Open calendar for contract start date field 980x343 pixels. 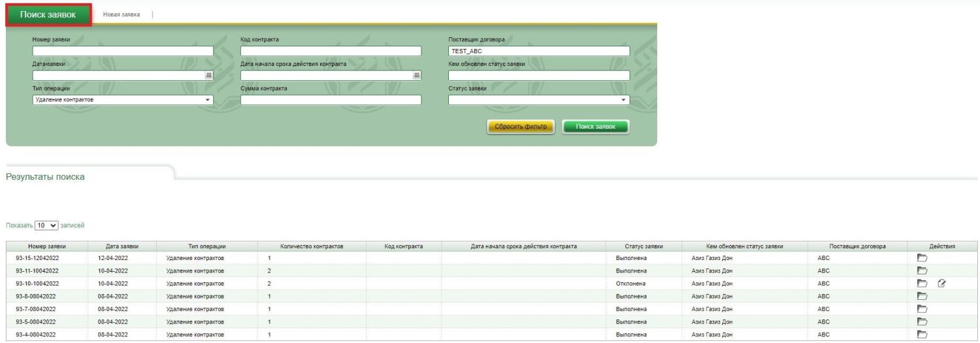[x=417, y=76]
